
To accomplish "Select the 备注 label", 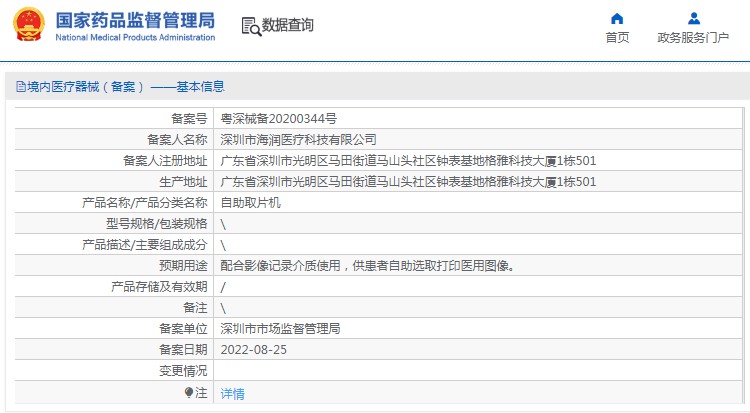I will [x=196, y=308].
